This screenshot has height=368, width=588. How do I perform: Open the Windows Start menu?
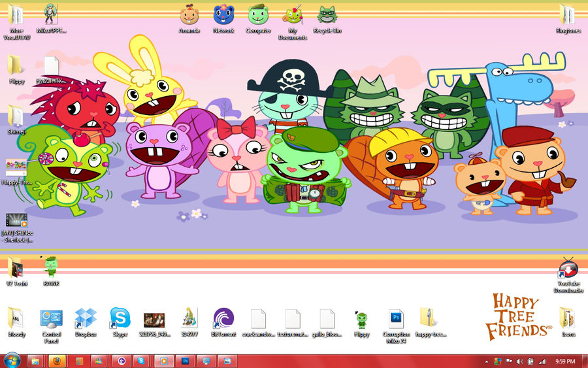pyautogui.click(x=12, y=361)
